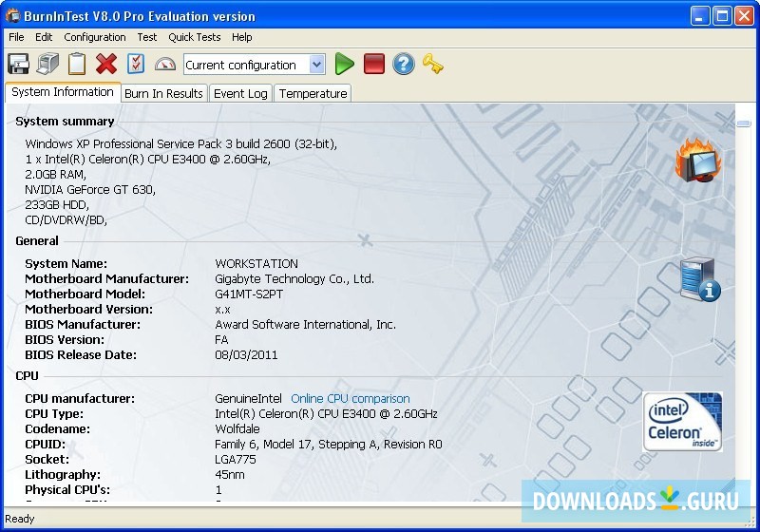
Task: Click the red X clear results icon
Action: pos(106,64)
